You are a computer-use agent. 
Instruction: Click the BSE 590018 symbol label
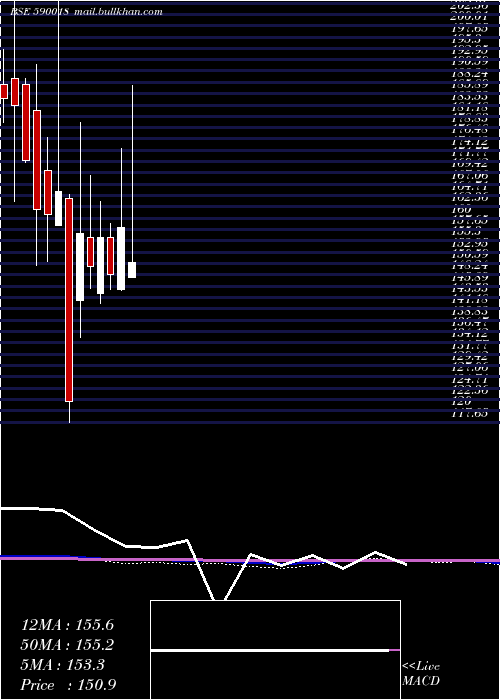39,12
